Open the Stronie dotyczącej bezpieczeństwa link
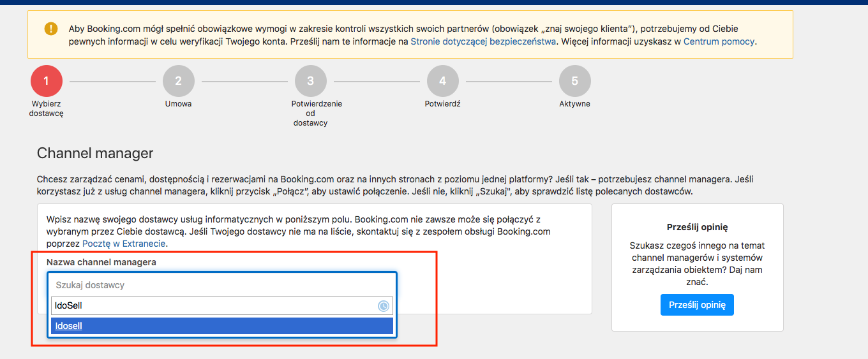Screen dimensions: 868x359 coord(484,41)
